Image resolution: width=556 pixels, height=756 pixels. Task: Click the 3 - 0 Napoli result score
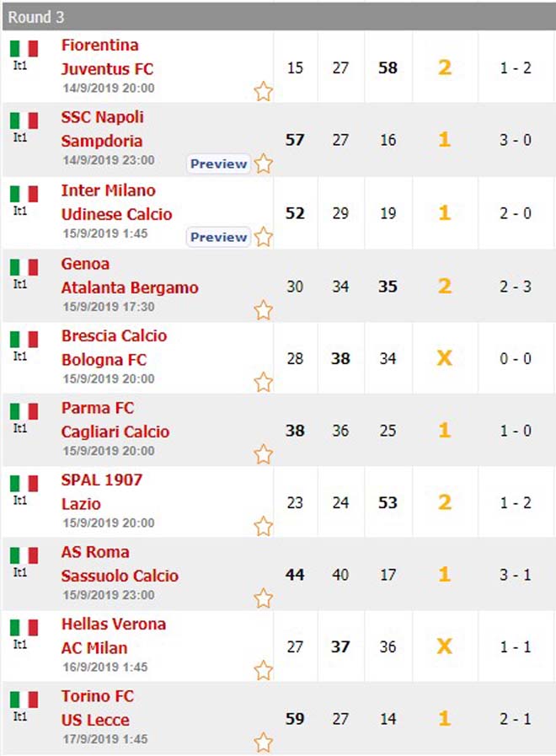coord(516,138)
